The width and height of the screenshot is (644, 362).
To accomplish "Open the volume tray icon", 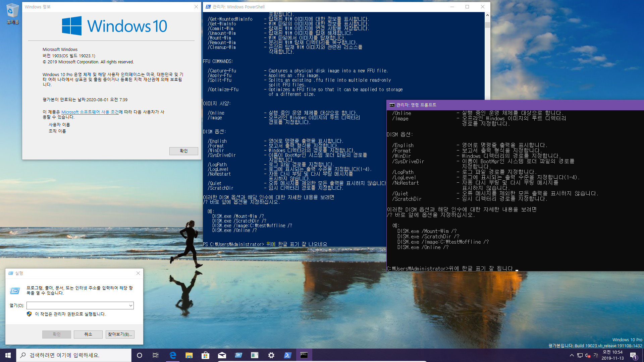I will click(x=588, y=355).
